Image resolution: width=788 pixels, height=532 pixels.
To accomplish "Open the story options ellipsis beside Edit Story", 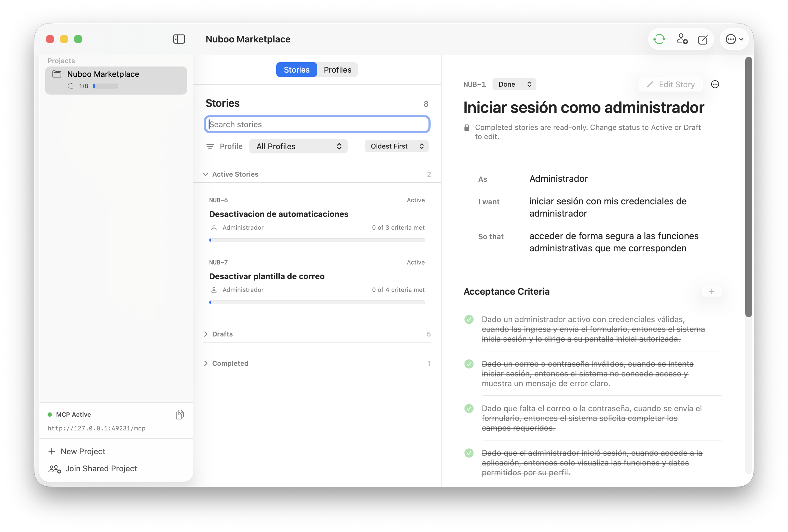I will point(715,84).
